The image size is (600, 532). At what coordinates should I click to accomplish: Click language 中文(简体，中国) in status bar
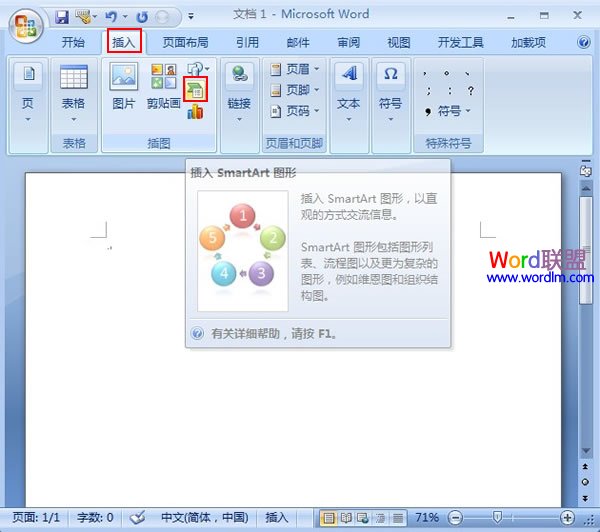[x=205, y=518]
